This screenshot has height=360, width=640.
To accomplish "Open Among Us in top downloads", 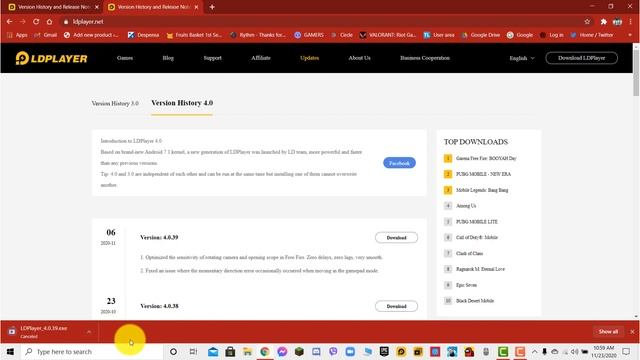I will tap(466, 206).
